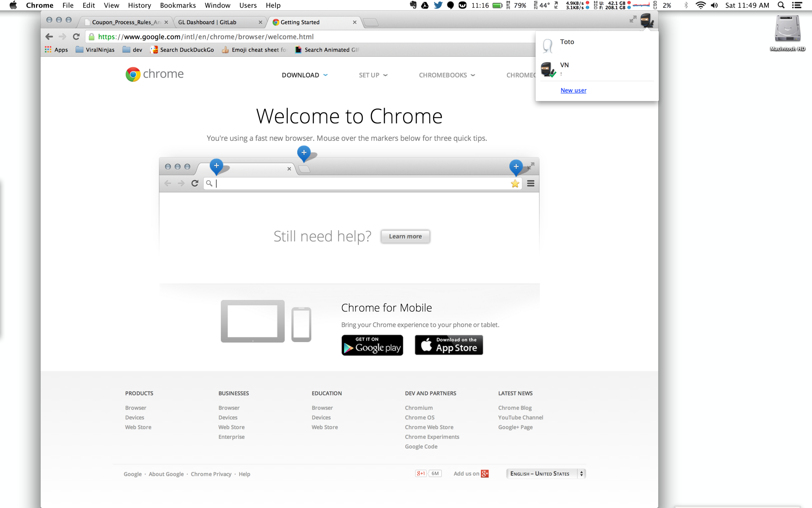The image size is (812, 508).
Task: Click the Help link in the footer
Action: (244, 475)
